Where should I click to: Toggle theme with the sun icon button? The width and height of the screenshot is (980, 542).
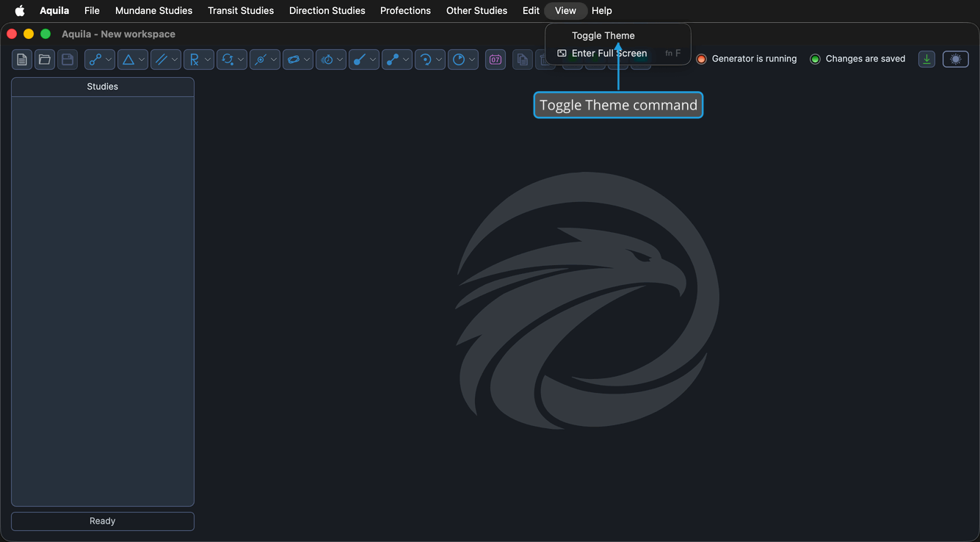point(956,59)
